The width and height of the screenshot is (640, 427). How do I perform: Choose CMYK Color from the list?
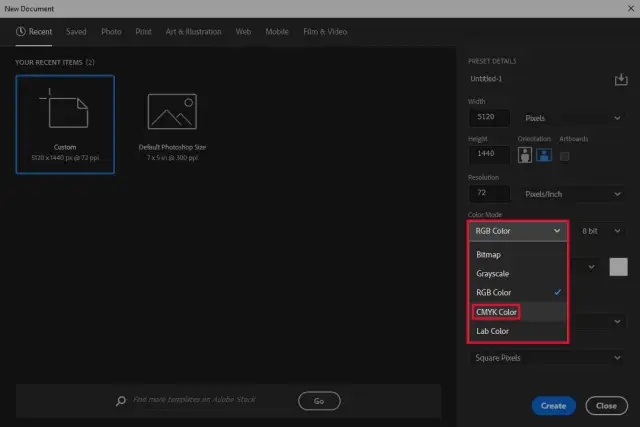pos(497,312)
